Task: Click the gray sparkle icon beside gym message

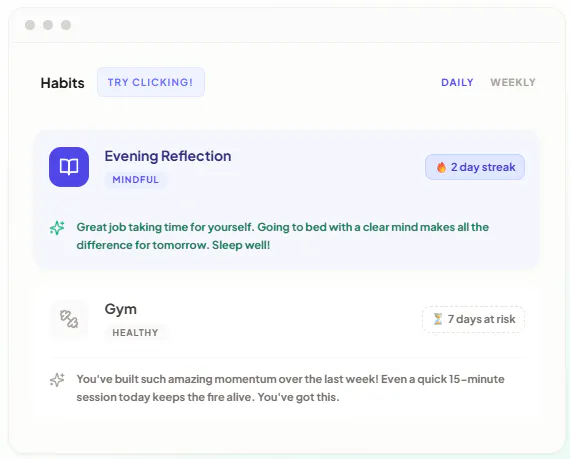Action: [x=57, y=380]
